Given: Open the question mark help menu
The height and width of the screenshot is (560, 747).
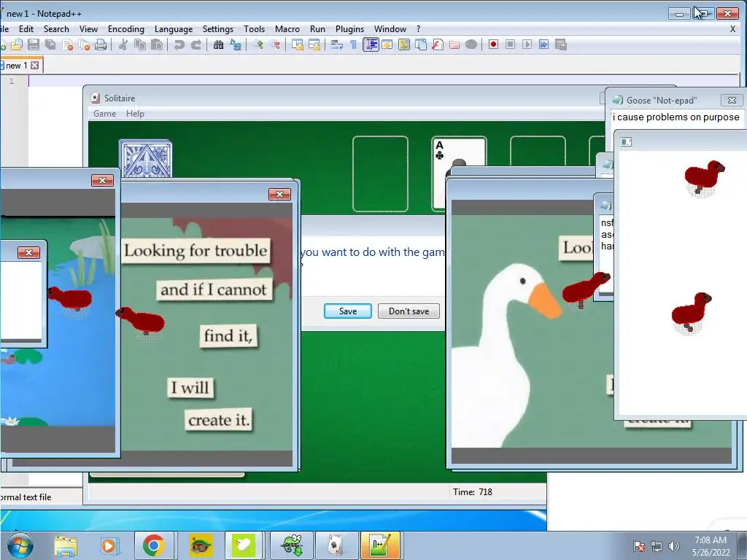Looking at the screenshot, I should tap(418, 29).
